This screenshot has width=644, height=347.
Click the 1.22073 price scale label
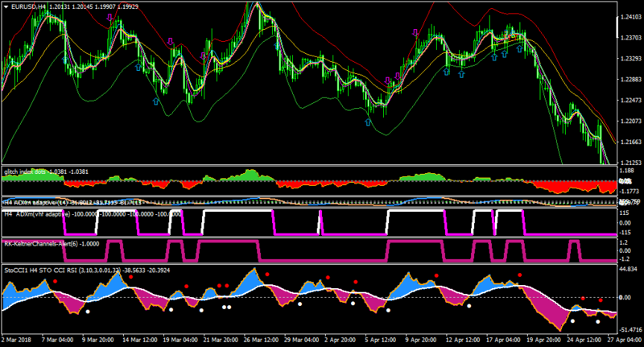[x=631, y=121]
